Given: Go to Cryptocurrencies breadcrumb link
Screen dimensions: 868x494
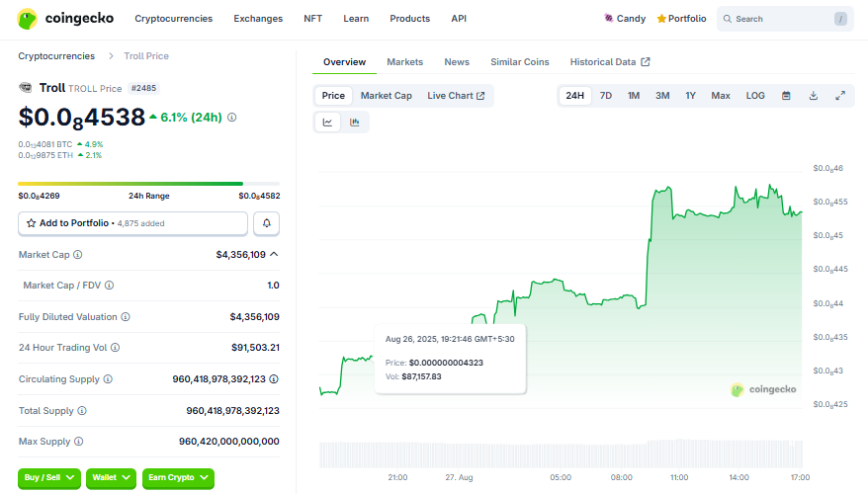Looking at the screenshot, I should [x=56, y=56].
